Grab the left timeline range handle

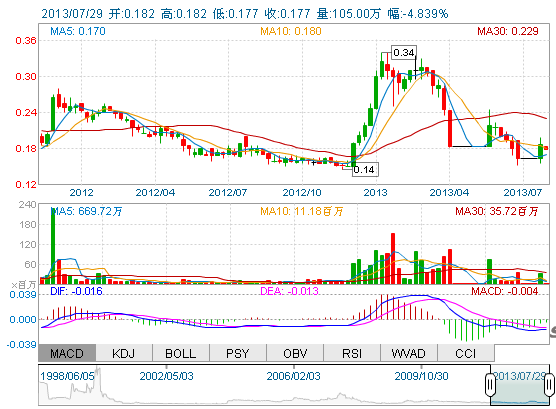(x=490, y=384)
